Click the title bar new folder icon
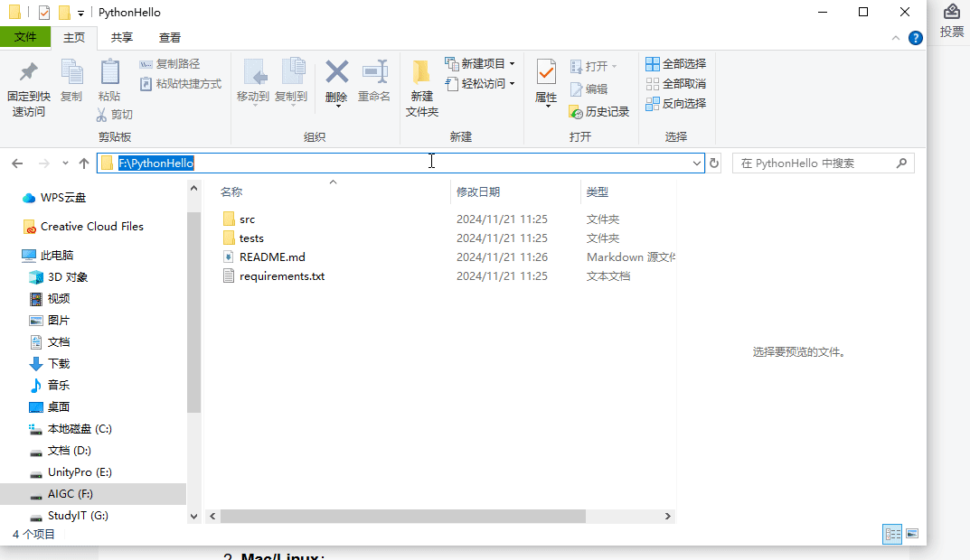Image resolution: width=970 pixels, height=560 pixels. (x=64, y=13)
